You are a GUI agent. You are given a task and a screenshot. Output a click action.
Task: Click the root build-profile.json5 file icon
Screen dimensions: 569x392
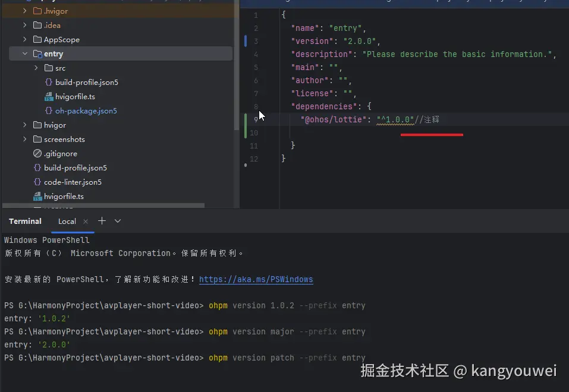tap(37, 167)
